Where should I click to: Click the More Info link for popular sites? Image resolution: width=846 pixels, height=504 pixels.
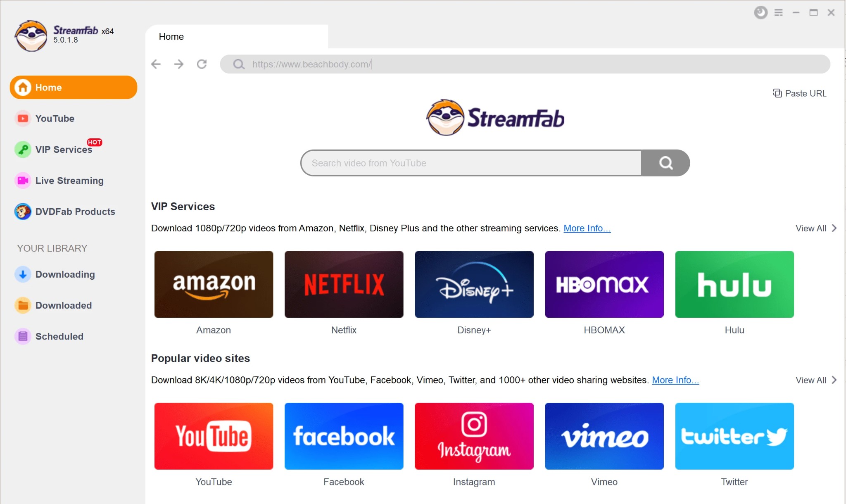tap(675, 379)
